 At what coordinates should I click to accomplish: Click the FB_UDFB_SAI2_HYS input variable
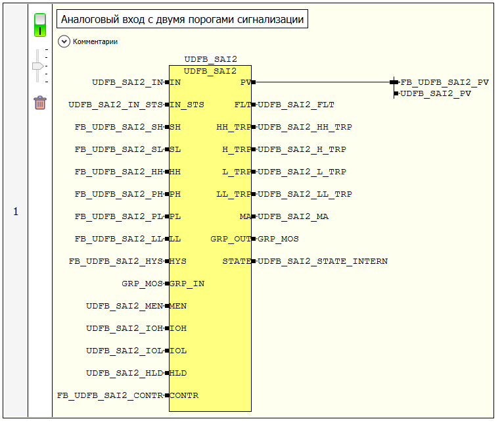coord(116,261)
